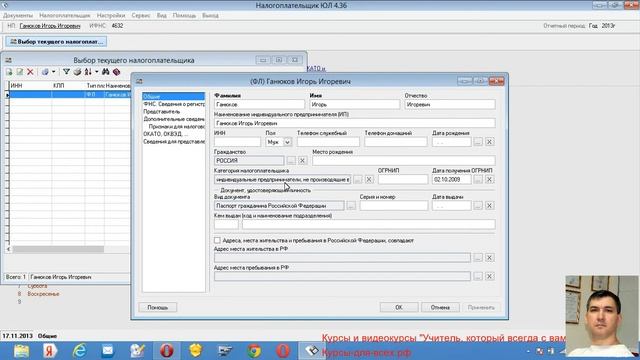Click the ИНН input field
Screen dimensions: 640x360
[237, 142]
